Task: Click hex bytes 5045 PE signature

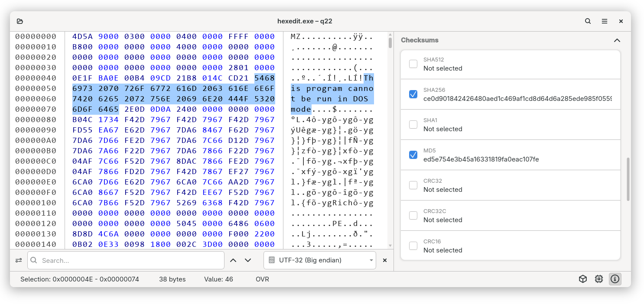Action: (186, 223)
